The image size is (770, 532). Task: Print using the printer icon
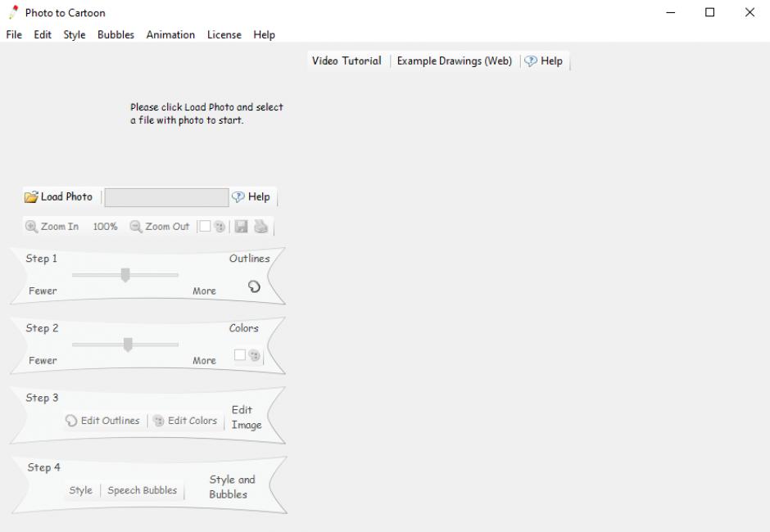click(260, 226)
